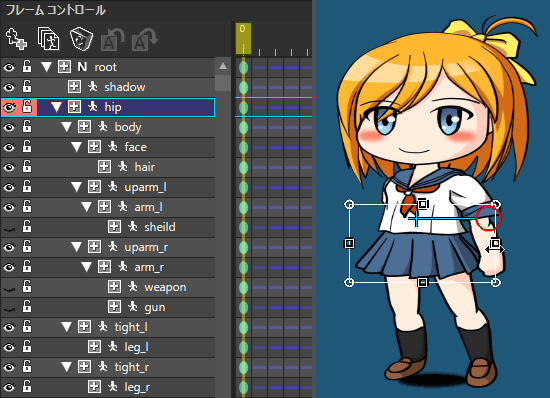Click the plus box icon beside sheild
The width and height of the screenshot is (550, 398).
(x=114, y=227)
